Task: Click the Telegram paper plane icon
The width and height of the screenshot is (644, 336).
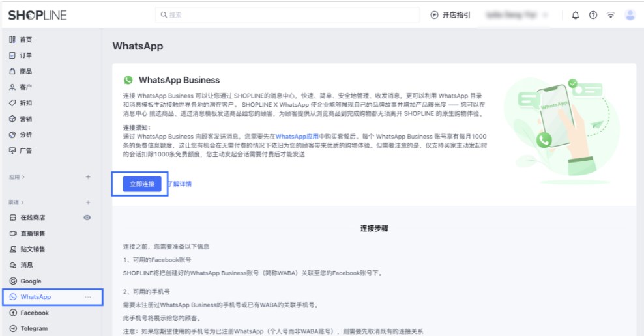Action: (13, 329)
